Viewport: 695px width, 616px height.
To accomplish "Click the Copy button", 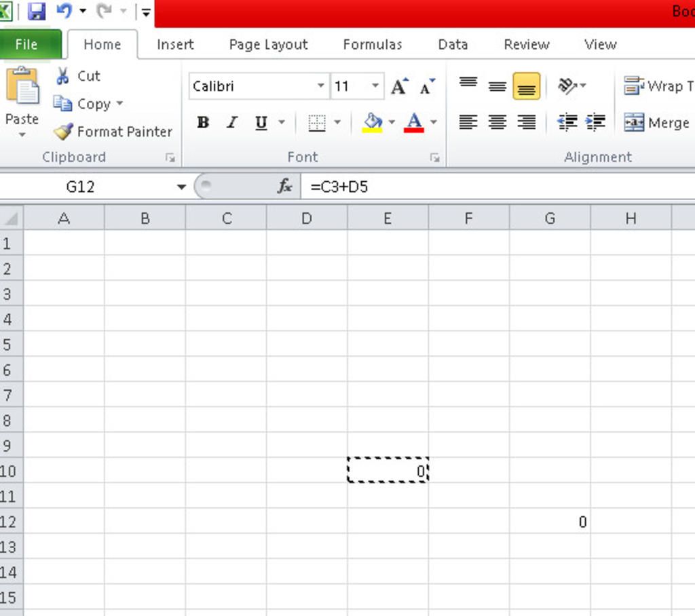I will [81, 104].
